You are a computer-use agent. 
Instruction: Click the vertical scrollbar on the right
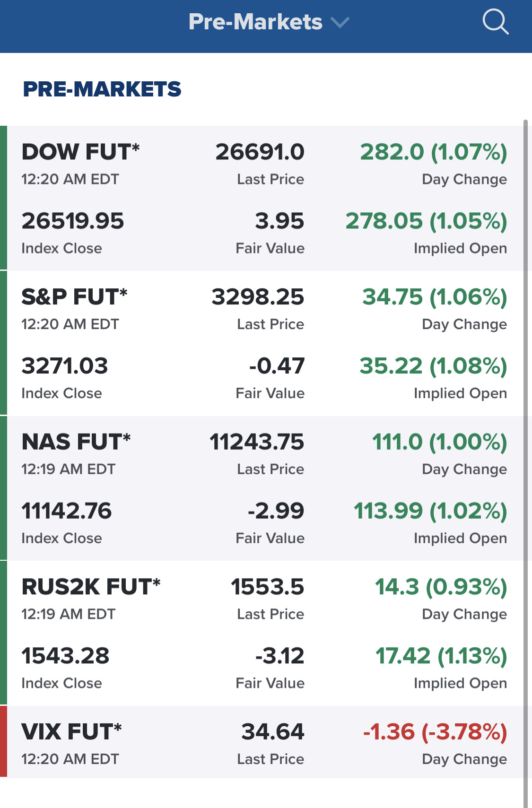coord(525,426)
